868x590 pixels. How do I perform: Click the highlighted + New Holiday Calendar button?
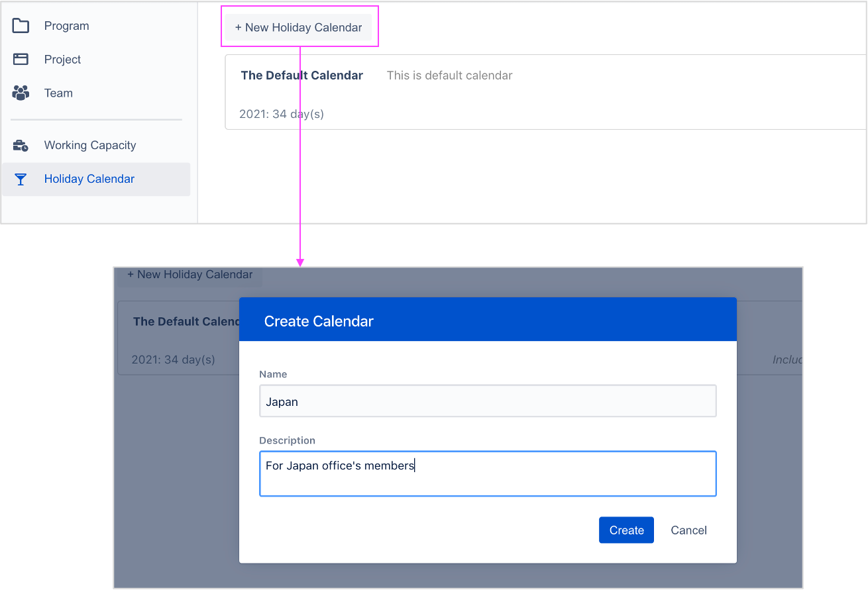click(x=298, y=28)
